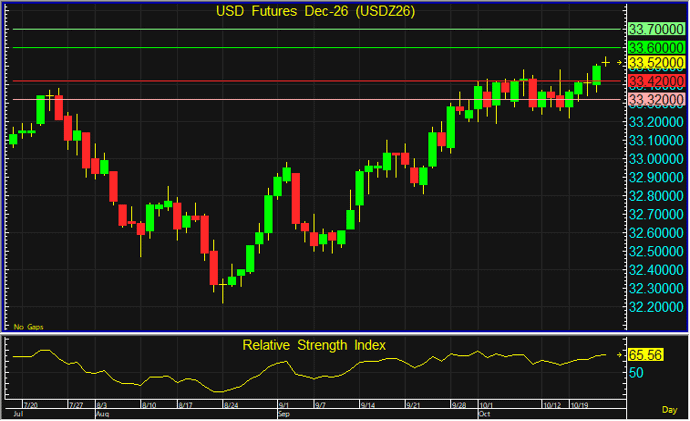Click the RSI 50 level label
Screen dimensions: 690x421
point(636,373)
